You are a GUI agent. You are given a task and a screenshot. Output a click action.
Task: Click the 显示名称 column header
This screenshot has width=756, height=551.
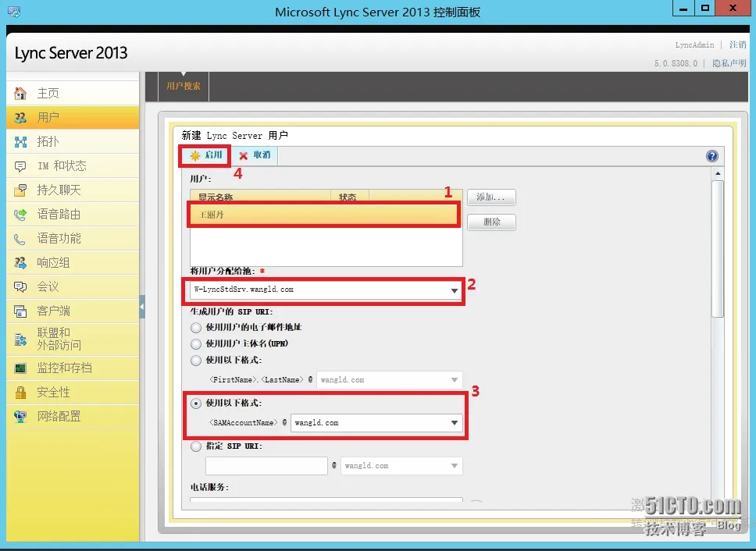coord(260,197)
